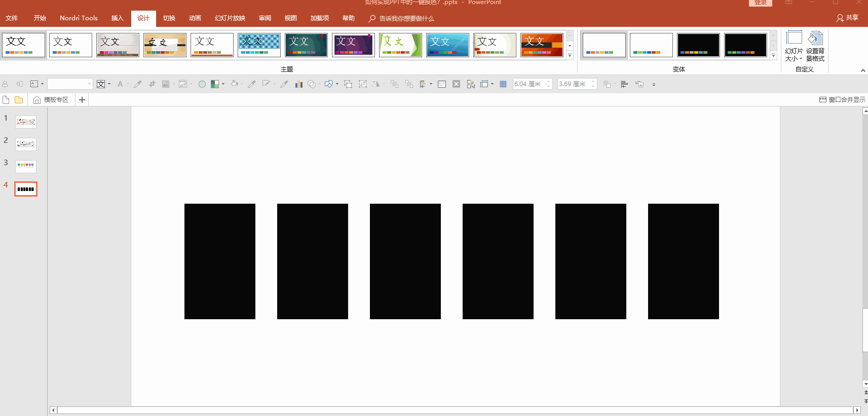Open the yellow folder icon
The image size is (868, 416).
pyautogui.click(x=19, y=100)
